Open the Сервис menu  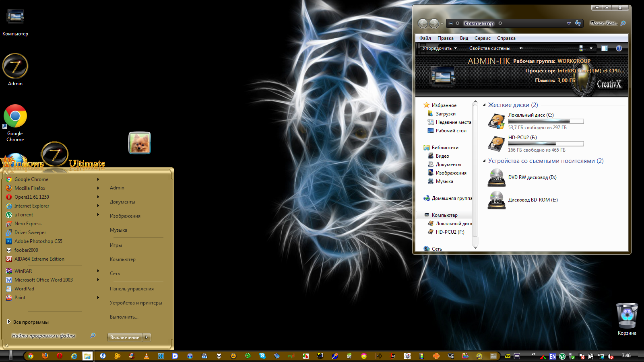click(x=482, y=38)
